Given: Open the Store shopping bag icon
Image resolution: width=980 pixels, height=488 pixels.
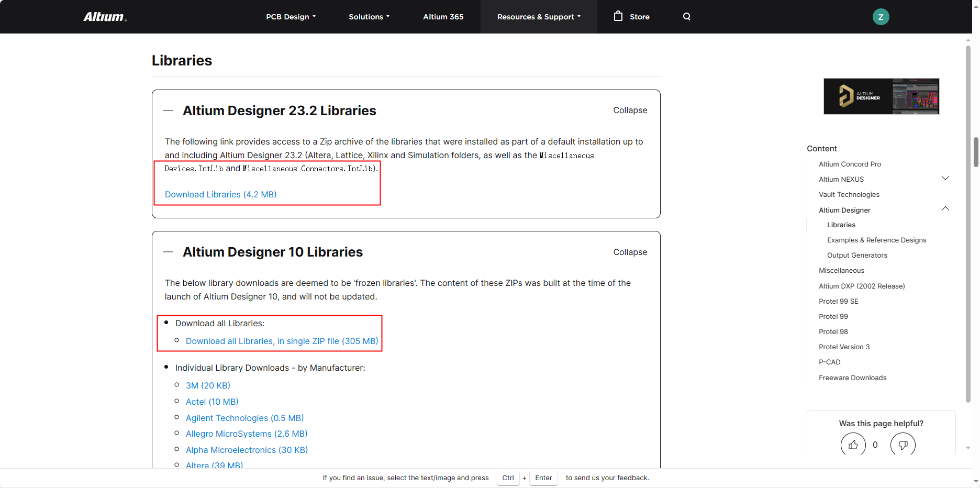Looking at the screenshot, I should click(618, 16).
